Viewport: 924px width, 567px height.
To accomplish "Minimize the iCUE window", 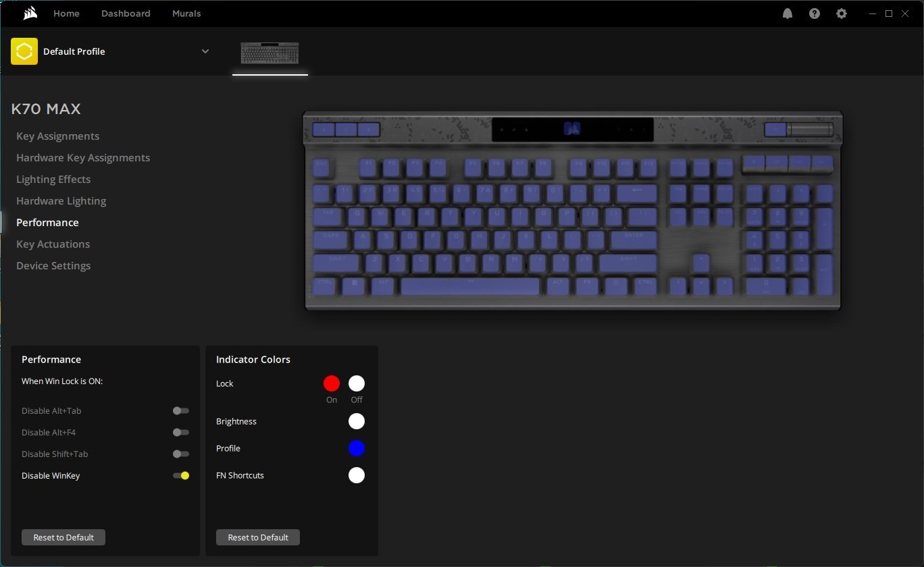I will click(872, 13).
